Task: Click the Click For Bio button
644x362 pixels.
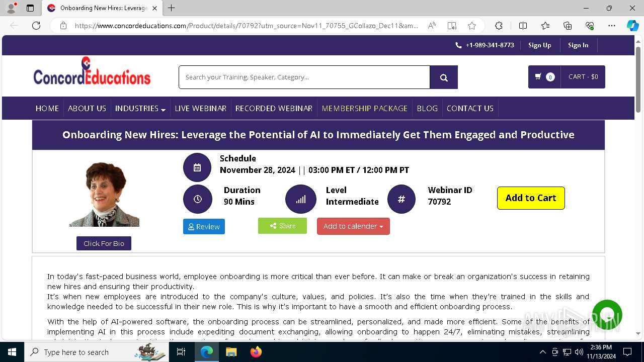Action: click(x=104, y=243)
